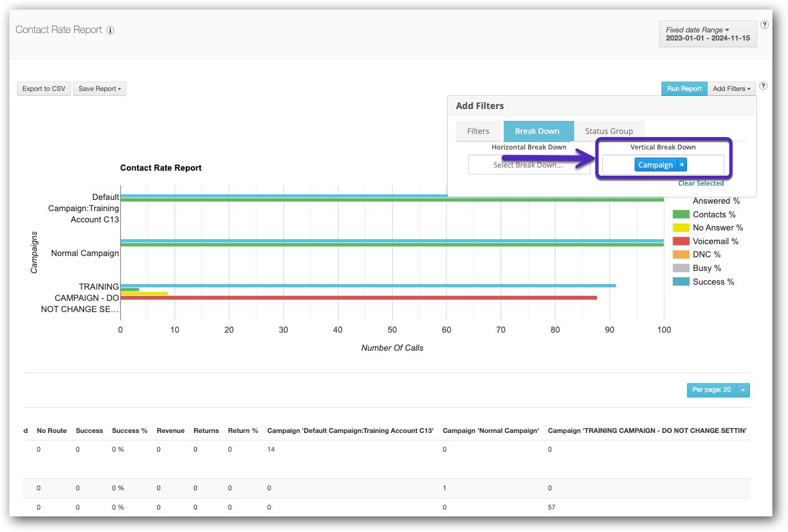
Task: Switch to the Filters tab
Action: (478, 131)
